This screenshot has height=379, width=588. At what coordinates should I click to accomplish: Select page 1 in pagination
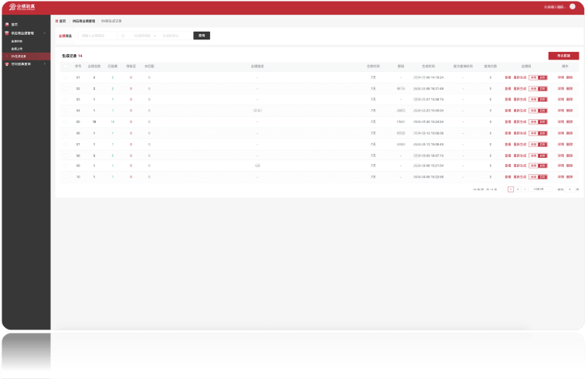(511, 189)
